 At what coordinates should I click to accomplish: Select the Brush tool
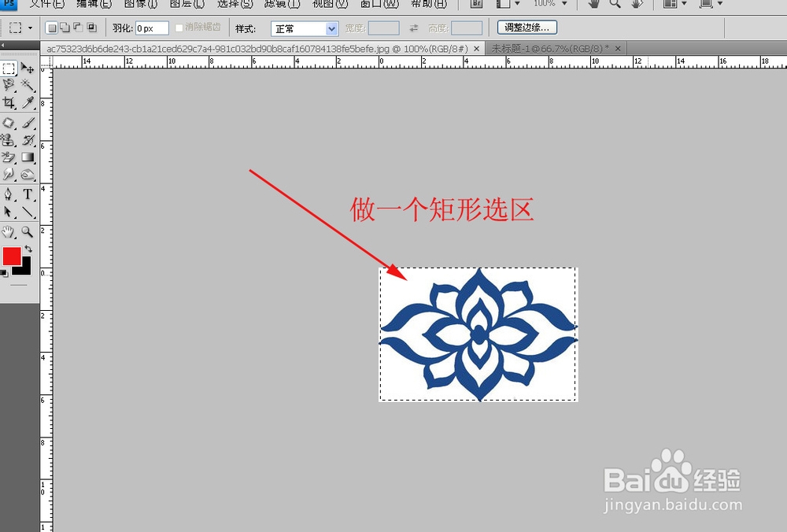tap(28, 123)
